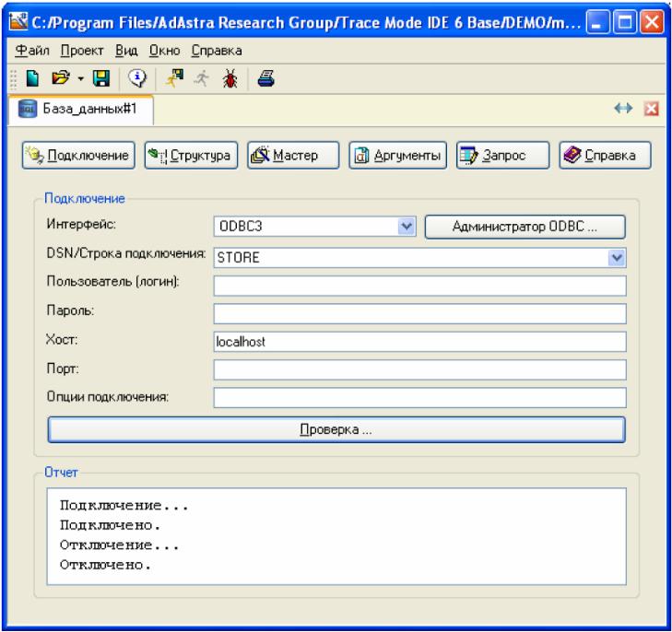Close the База_данных#1 tab with red X

[651, 109]
